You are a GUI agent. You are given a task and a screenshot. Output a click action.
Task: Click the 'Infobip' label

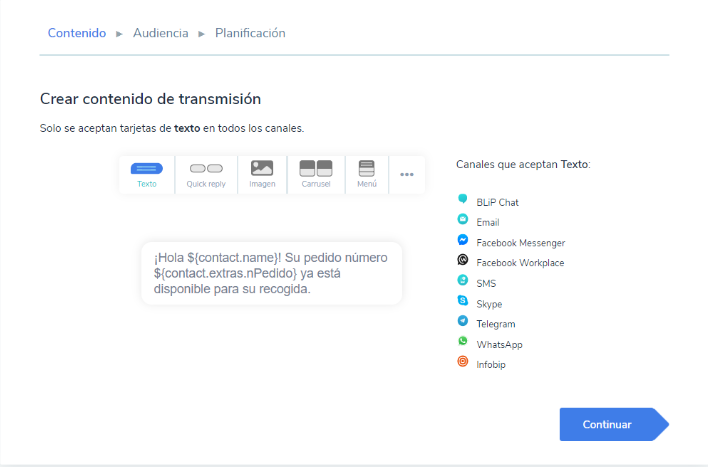491,364
